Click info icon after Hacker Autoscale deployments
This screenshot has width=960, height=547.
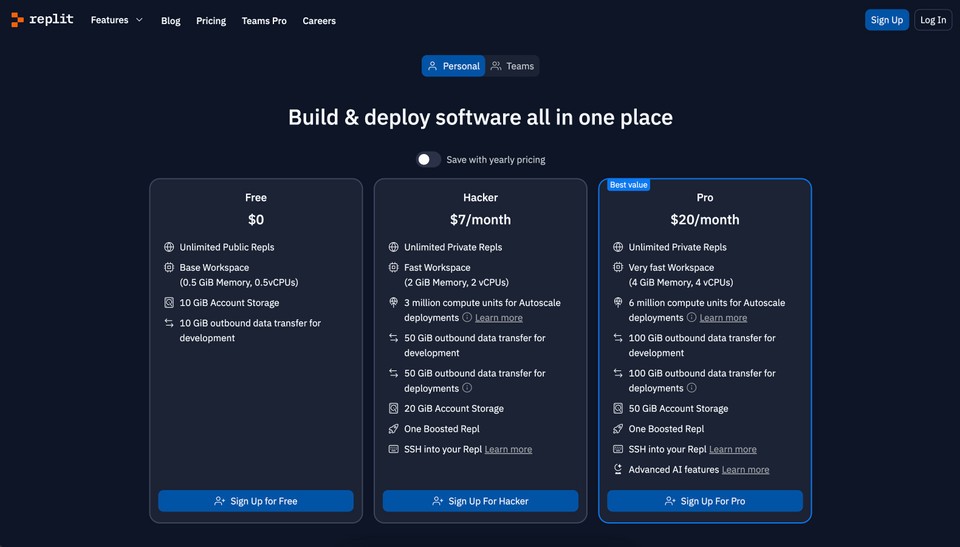tap(467, 317)
